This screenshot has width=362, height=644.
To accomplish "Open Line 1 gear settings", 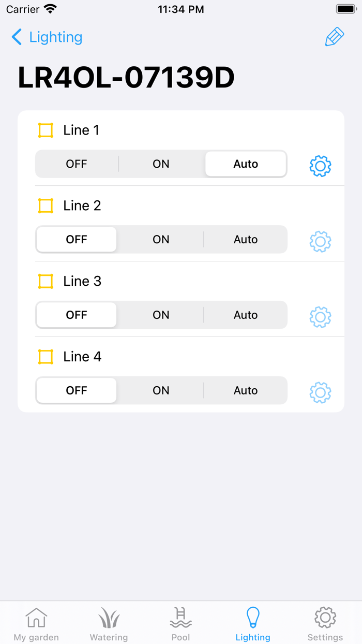I will point(320,166).
